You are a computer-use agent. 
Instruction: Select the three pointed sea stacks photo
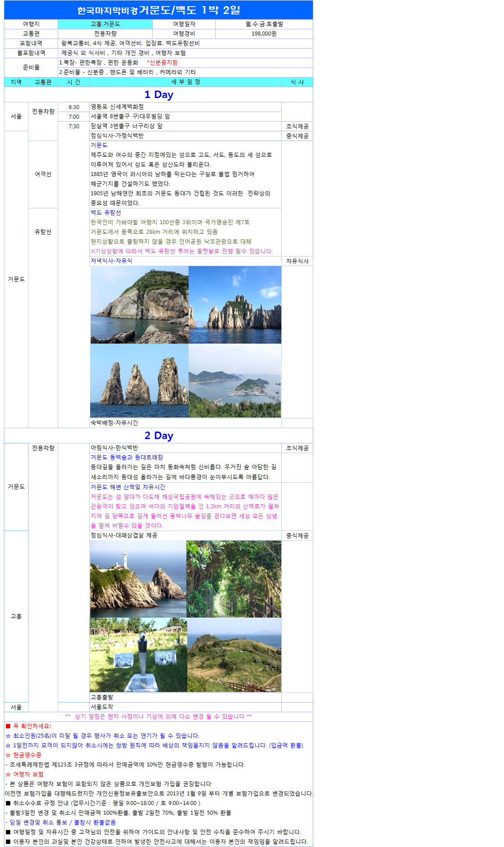click(140, 381)
